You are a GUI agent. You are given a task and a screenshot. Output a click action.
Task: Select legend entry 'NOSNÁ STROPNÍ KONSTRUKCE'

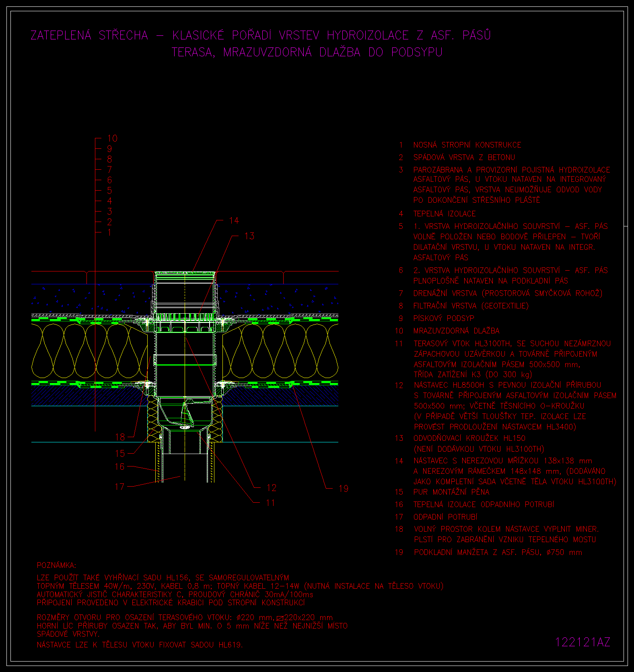(x=467, y=145)
